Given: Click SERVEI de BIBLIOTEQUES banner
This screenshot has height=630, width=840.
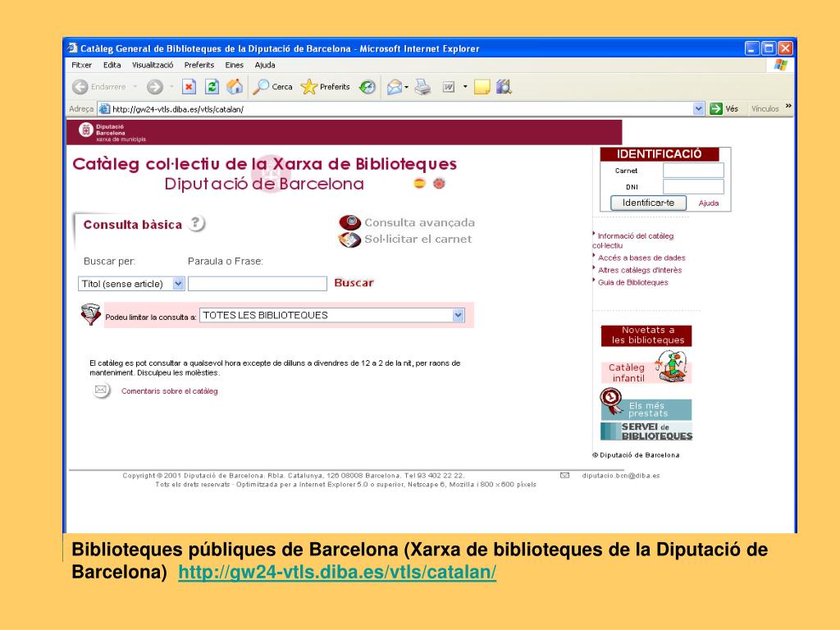Looking at the screenshot, I should (x=646, y=431).
